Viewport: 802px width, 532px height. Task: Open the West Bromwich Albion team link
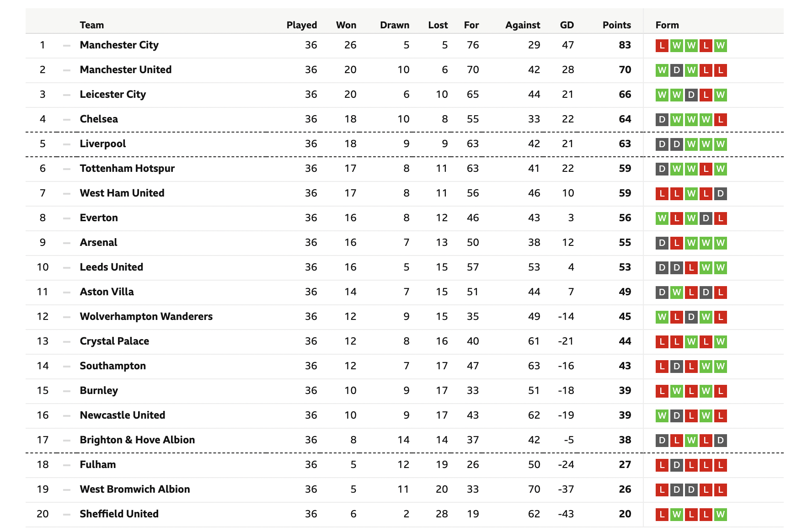[x=135, y=489]
